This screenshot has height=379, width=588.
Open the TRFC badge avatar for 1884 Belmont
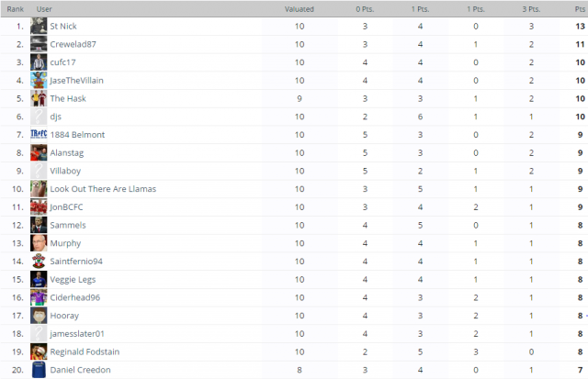(x=39, y=135)
